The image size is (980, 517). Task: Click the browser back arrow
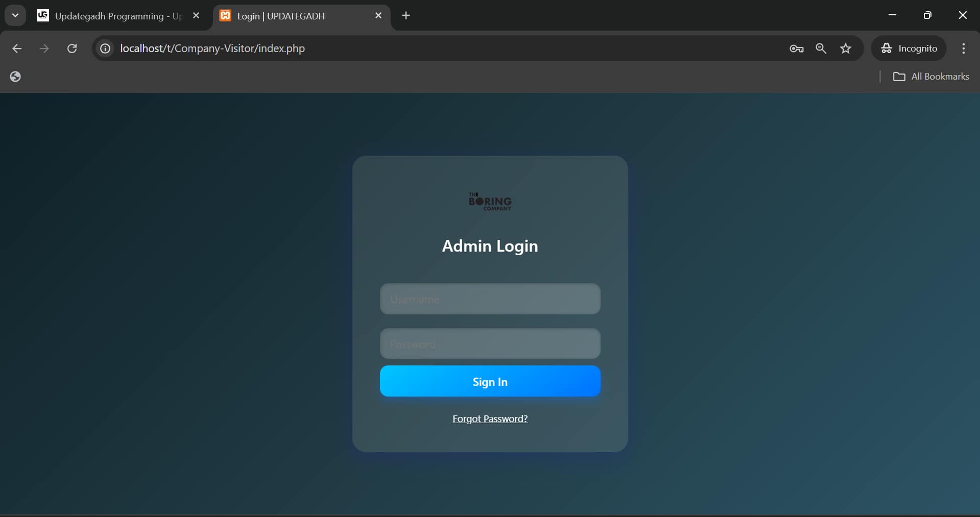tap(17, 48)
